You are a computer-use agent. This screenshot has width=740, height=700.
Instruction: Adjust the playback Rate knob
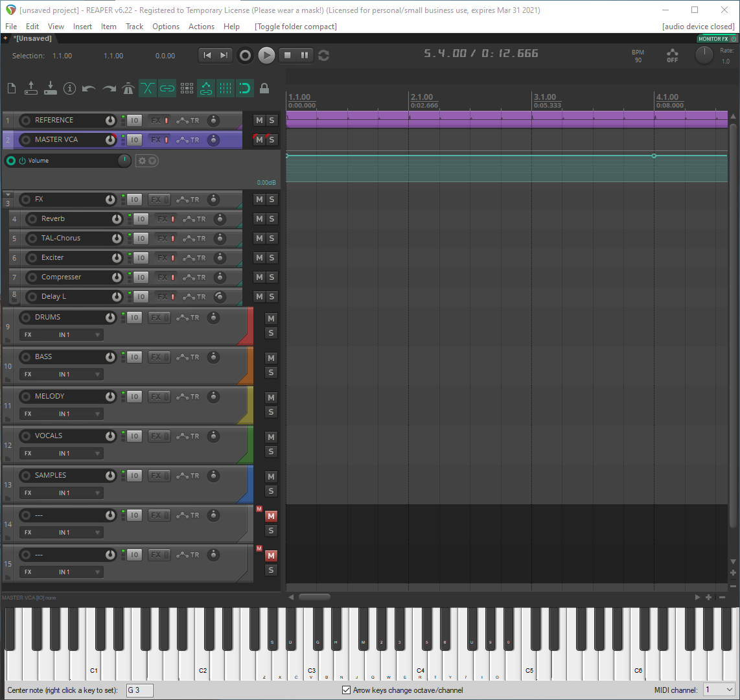pos(704,56)
